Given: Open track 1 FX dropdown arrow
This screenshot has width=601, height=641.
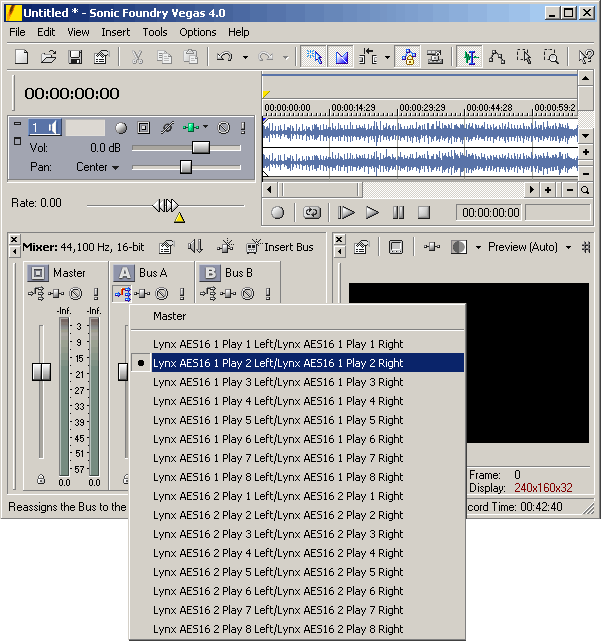Looking at the screenshot, I should pos(205,127).
